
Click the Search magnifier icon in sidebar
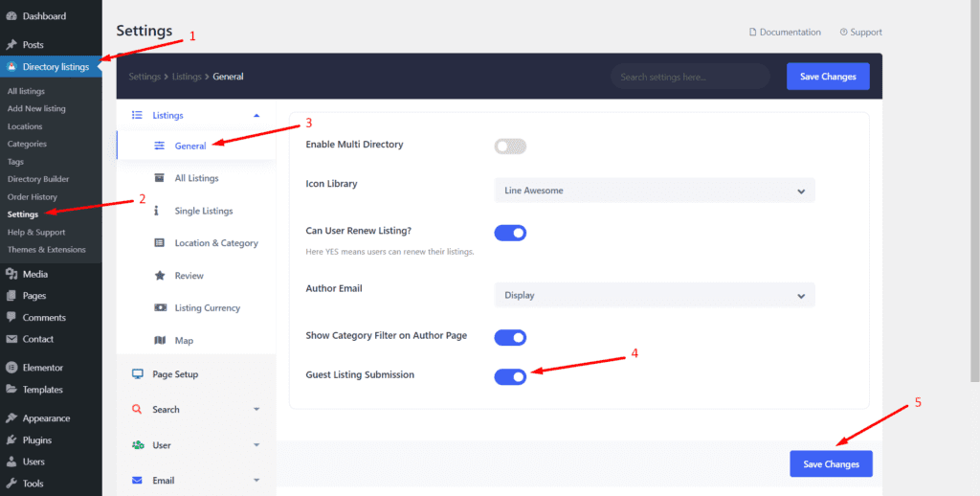(x=137, y=410)
